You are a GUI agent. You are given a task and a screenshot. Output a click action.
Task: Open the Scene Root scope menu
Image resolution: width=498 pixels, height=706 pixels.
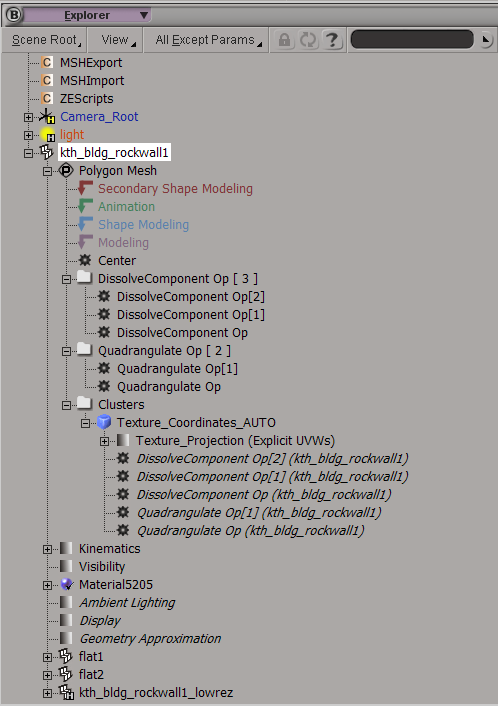(x=45, y=40)
